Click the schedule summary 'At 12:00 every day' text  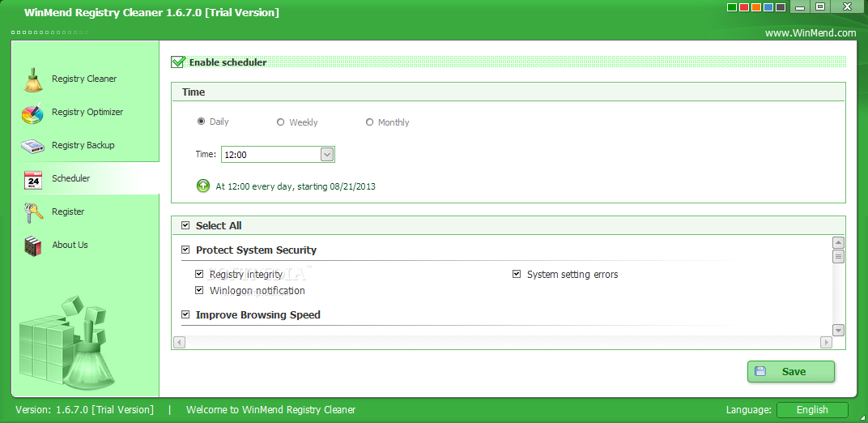pos(296,186)
